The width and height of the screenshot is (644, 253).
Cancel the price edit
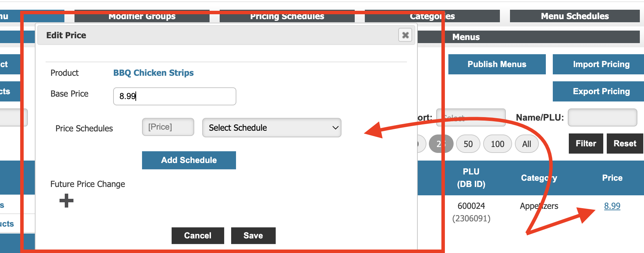point(198,236)
